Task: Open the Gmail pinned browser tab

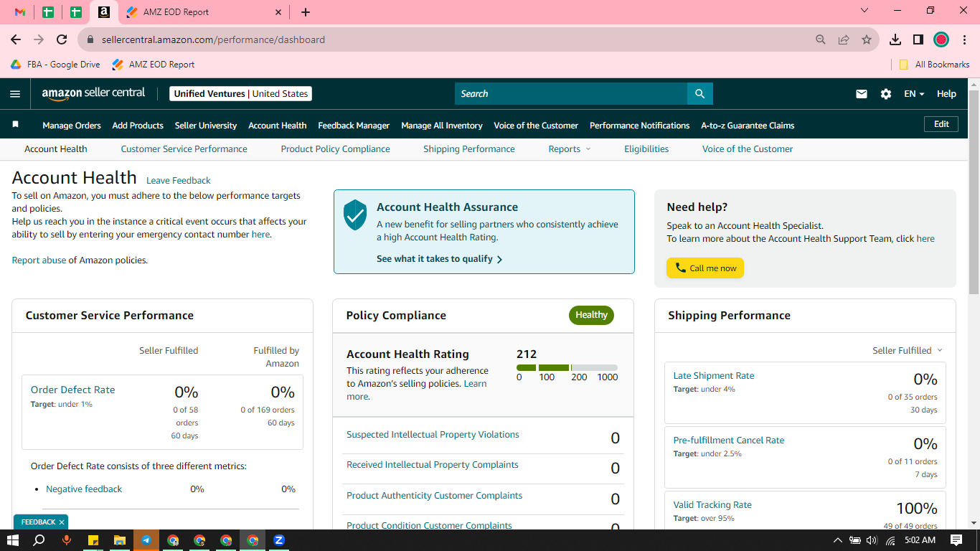Action: coord(20,12)
